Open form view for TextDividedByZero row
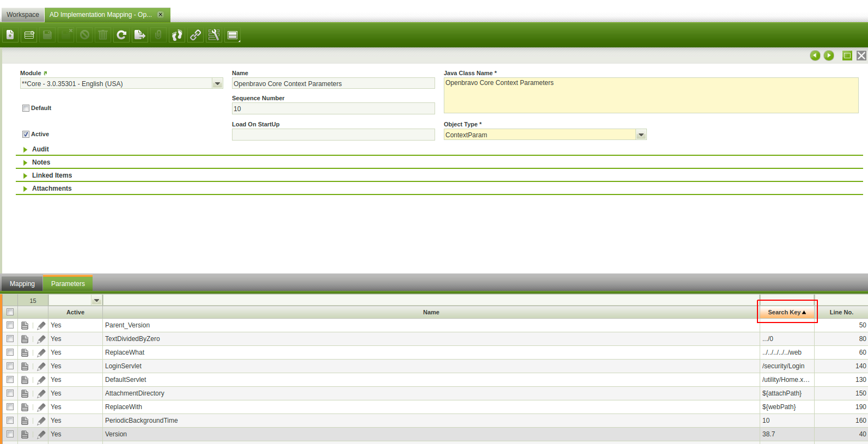 coord(25,339)
